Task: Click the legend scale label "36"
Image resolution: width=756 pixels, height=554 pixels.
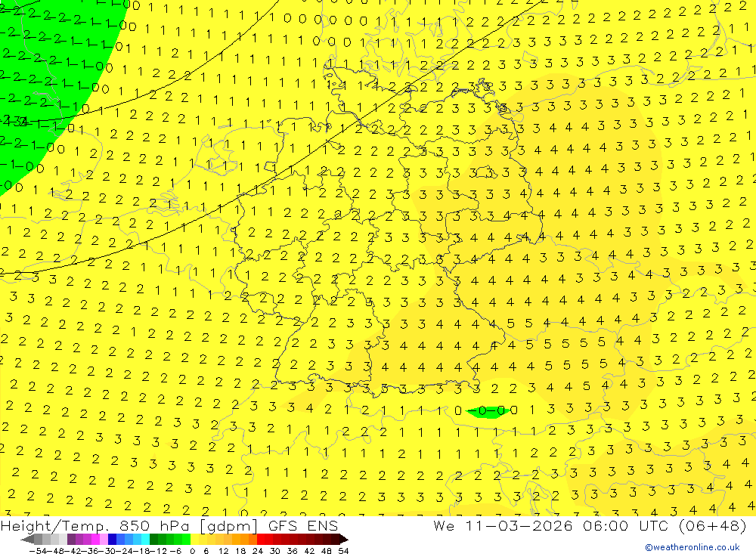Action: (x=292, y=551)
